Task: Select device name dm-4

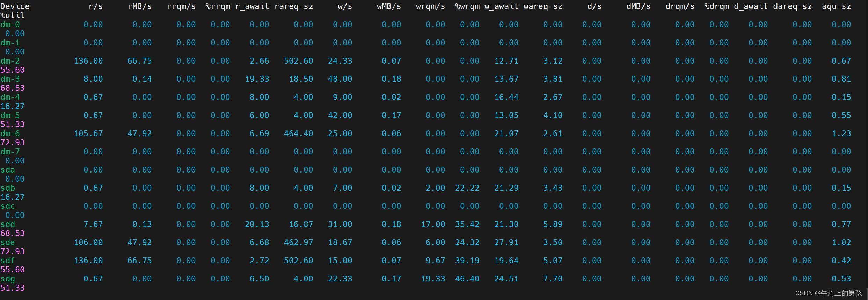Action: (10, 97)
